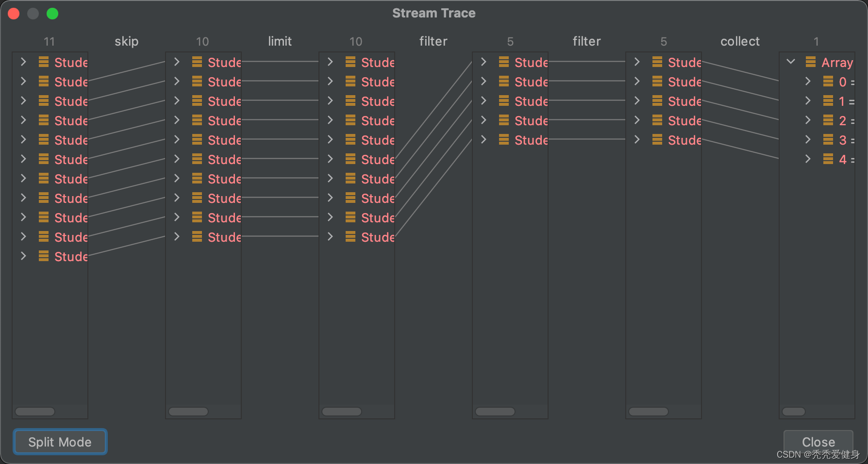This screenshot has width=868, height=464.
Task: Click the Array result object icon
Action: pos(810,62)
